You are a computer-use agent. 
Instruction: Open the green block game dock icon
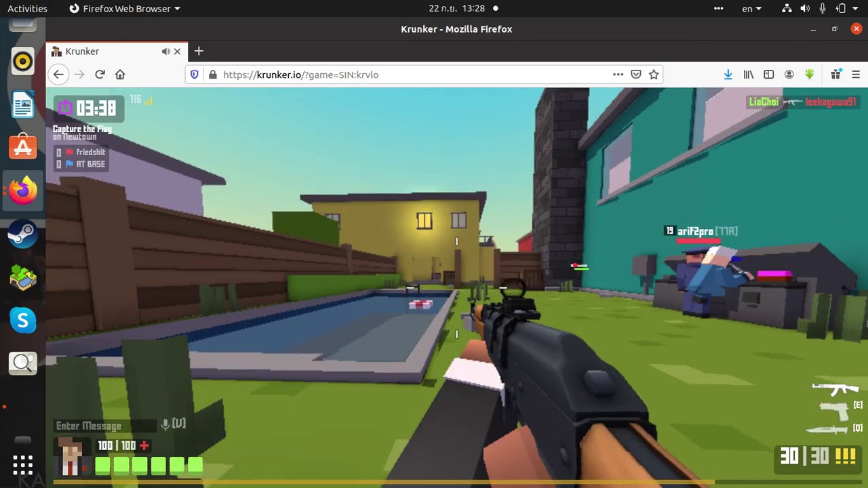22,277
